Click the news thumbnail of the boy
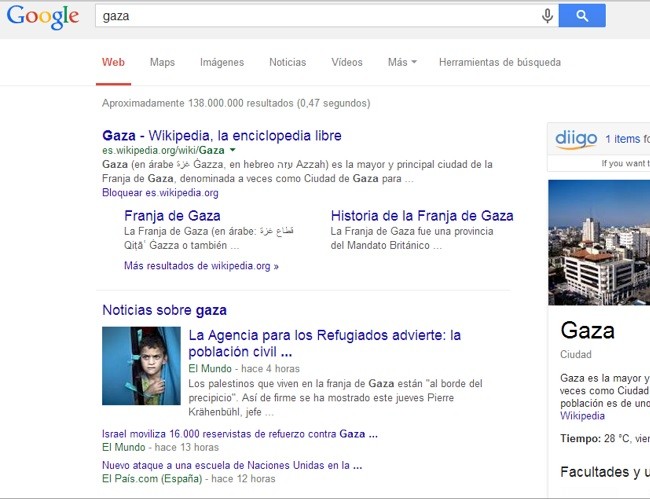 coord(141,366)
